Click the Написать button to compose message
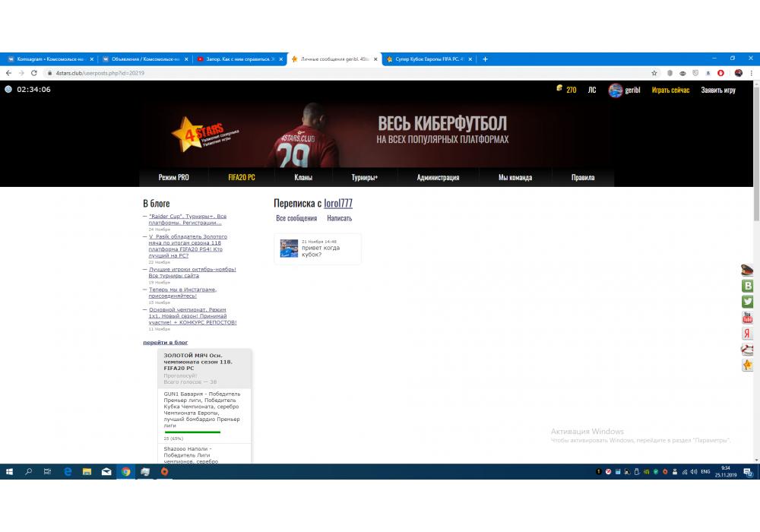 (339, 219)
